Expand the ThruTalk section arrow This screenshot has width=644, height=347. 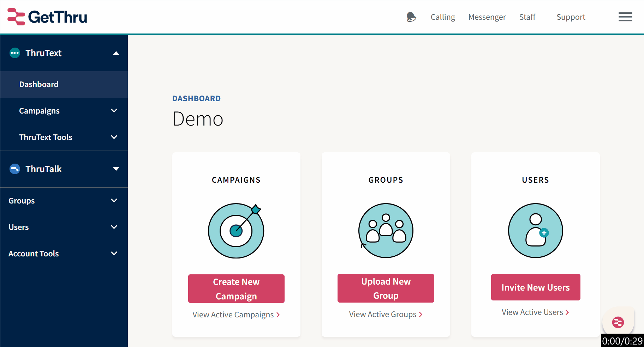(x=116, y=169)
